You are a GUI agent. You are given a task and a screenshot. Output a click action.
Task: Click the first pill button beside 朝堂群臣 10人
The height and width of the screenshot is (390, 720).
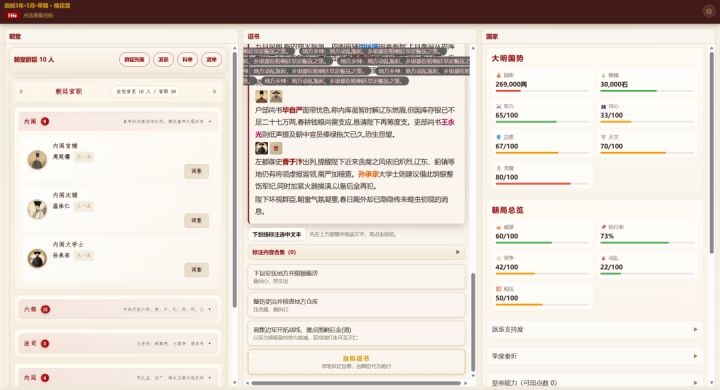coord(134,59)
